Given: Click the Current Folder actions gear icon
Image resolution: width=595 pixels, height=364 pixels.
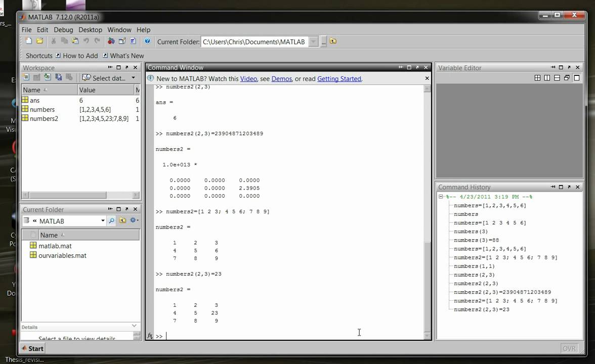Looking at the screenshot, I should pyautogui.click(x=134, y=220).
